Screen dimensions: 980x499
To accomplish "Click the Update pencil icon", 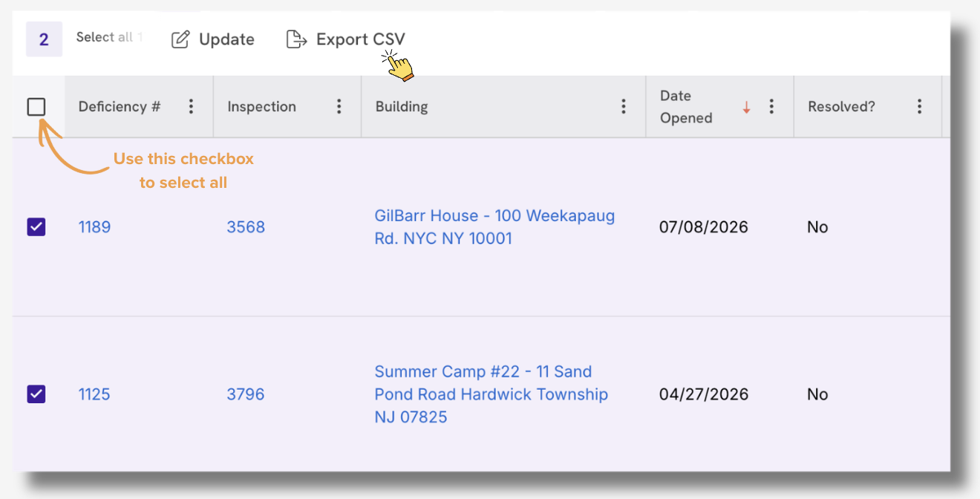I will tap(180, 39).
